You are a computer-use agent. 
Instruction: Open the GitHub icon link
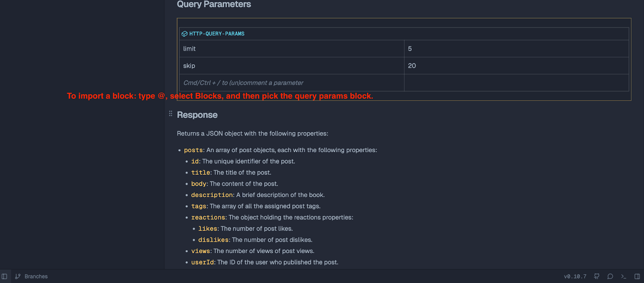(597, 277)
